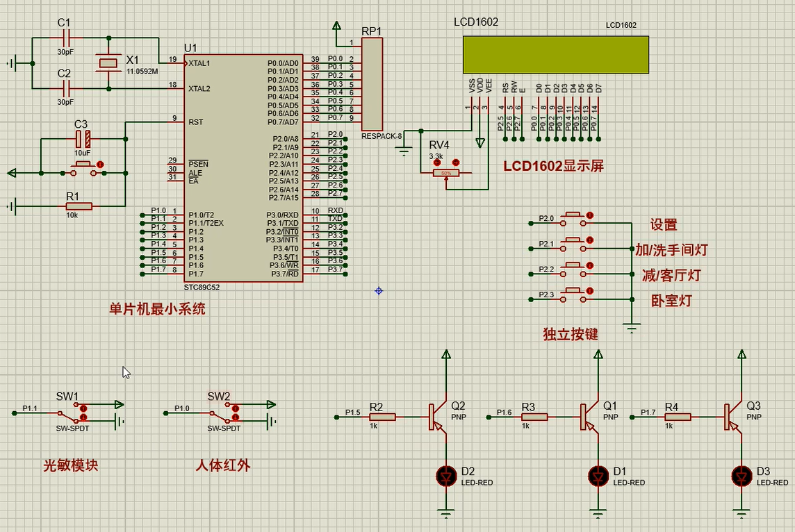Screen dimensions: 795x532
Task: Click the green LCD1602 display screen
Action: (556, 55)
